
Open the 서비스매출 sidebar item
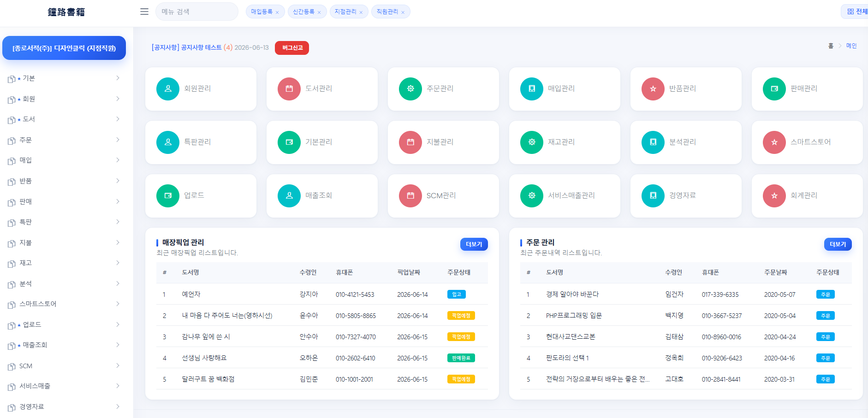pyautogui.click(x=64, y=386)
